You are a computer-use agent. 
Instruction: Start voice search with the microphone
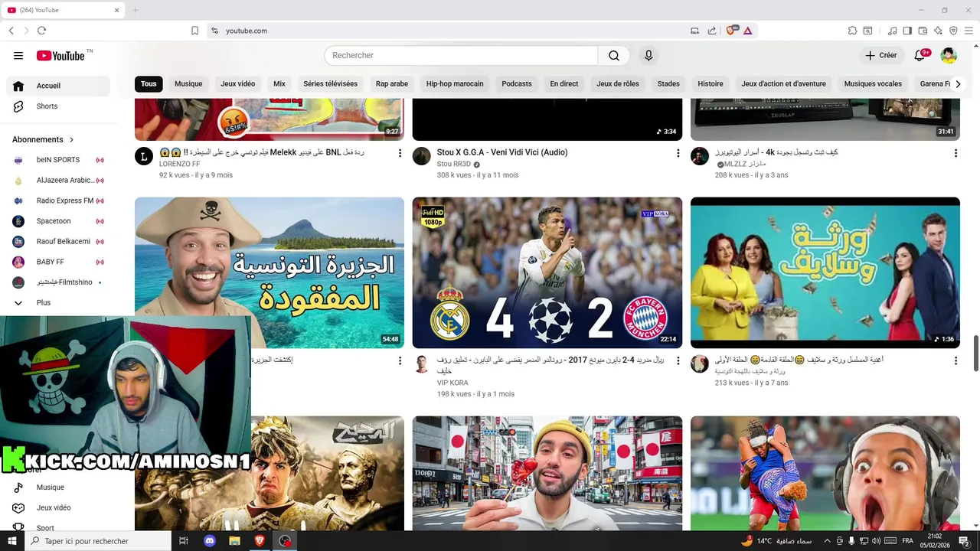648,55
